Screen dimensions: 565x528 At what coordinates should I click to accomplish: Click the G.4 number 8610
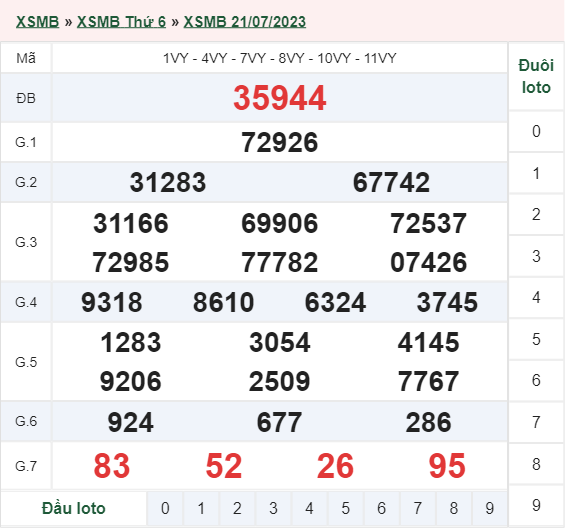[223, 302]
